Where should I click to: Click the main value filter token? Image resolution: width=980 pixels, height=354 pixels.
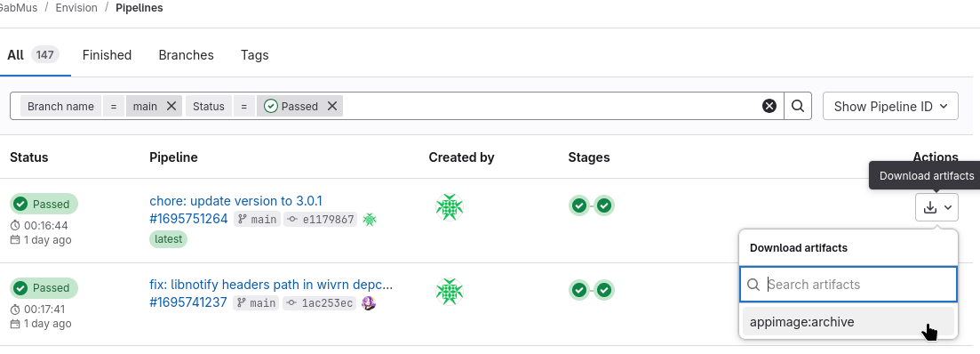145,107
